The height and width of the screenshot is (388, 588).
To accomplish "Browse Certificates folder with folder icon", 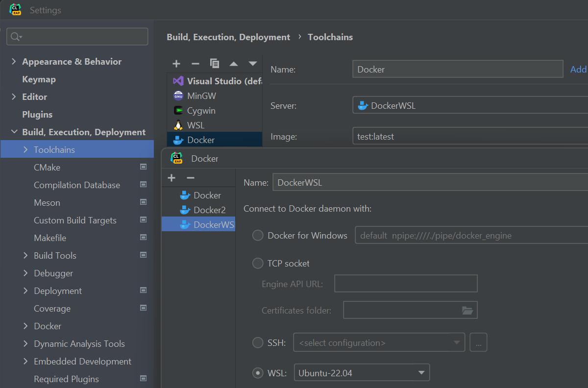I will (467, 310).
